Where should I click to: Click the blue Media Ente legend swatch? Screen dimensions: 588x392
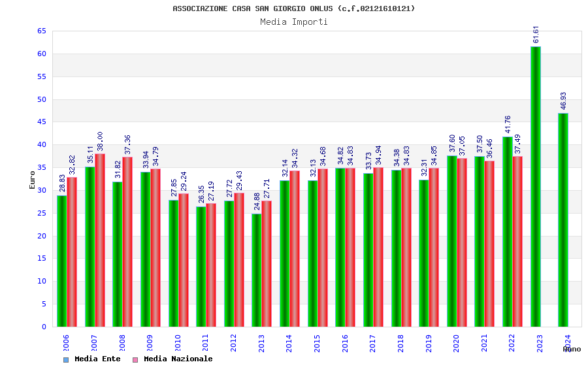click(x=66, y=360)
